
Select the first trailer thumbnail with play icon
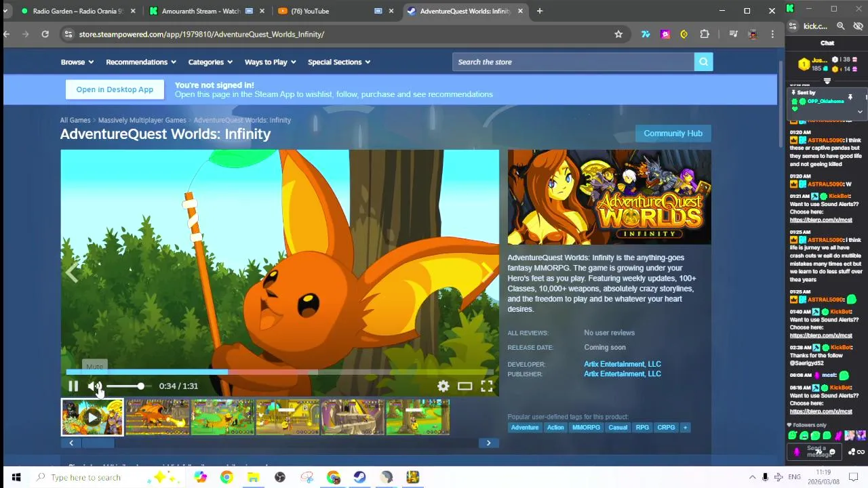point(92,417)
